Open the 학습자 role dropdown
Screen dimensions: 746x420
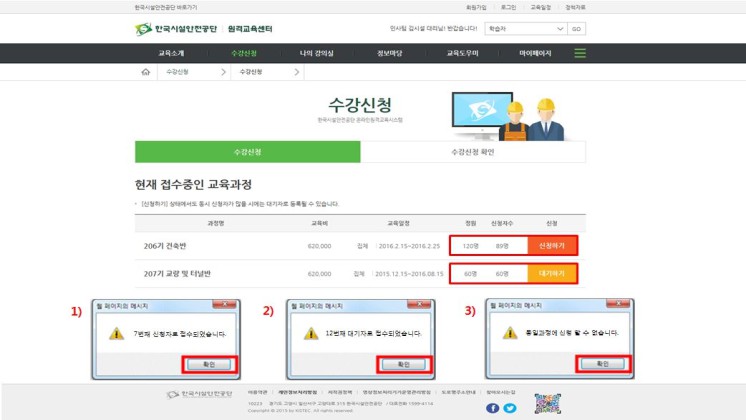pyautogui.click(x=525, y=29)
